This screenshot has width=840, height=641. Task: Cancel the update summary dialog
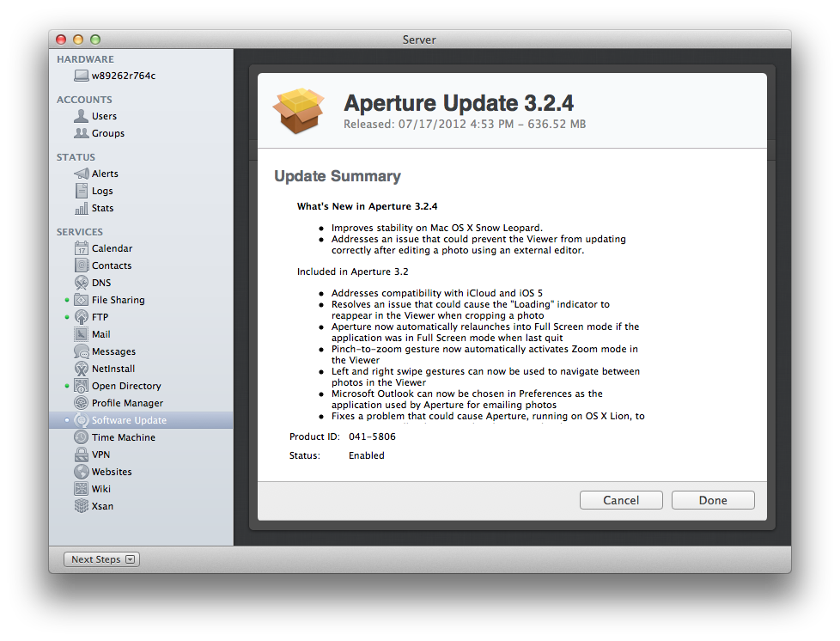click(621, 500)
